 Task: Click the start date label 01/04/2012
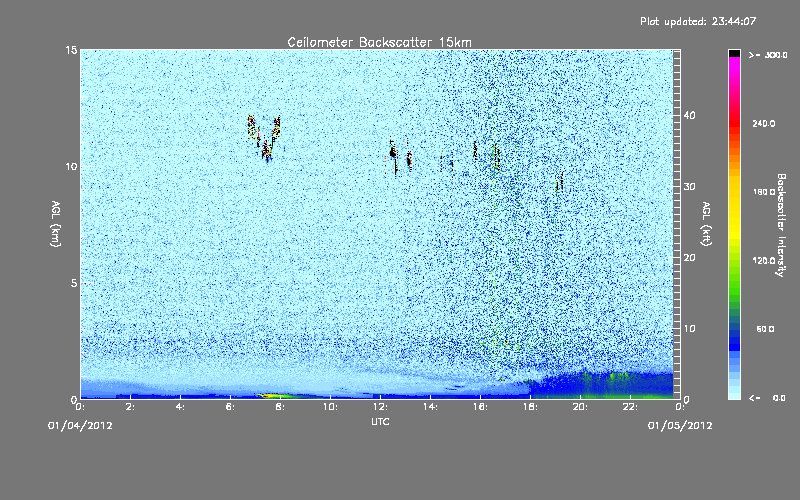(x=80, y=425)
